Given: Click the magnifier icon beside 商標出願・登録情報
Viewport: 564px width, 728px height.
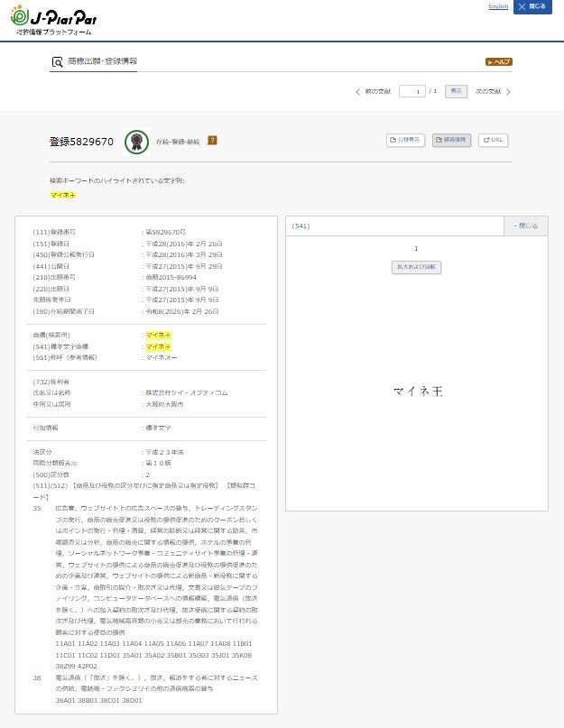Looking at the screenshot, I should (x=58, y=62).
